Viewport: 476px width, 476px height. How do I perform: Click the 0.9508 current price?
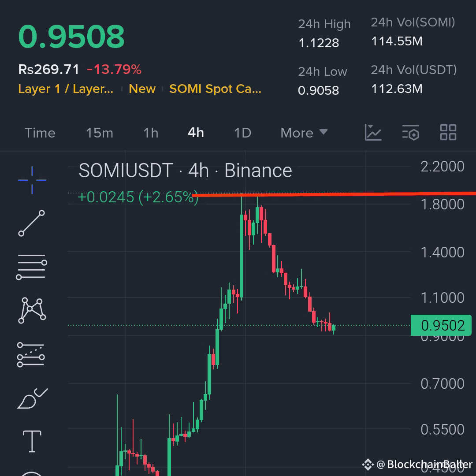71,37
